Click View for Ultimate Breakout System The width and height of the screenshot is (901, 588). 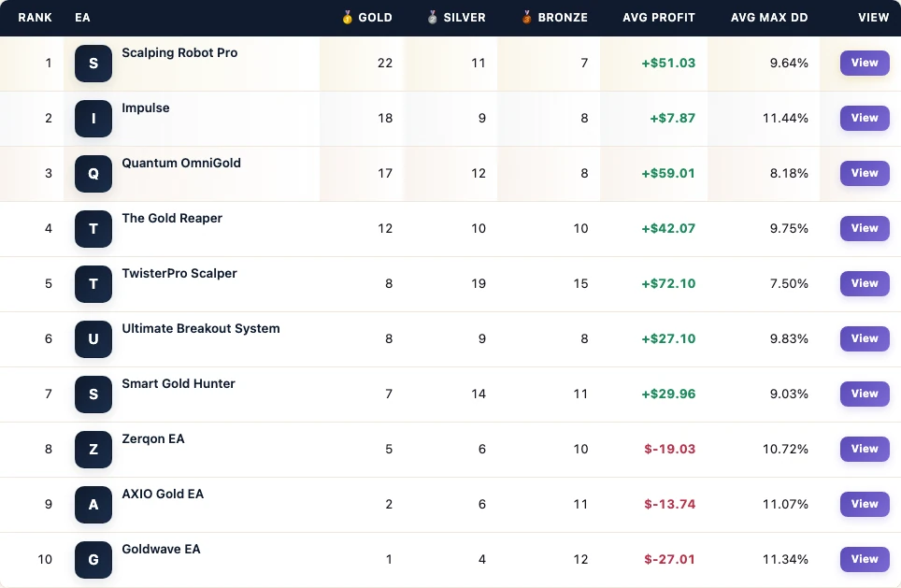click(865, 338)
